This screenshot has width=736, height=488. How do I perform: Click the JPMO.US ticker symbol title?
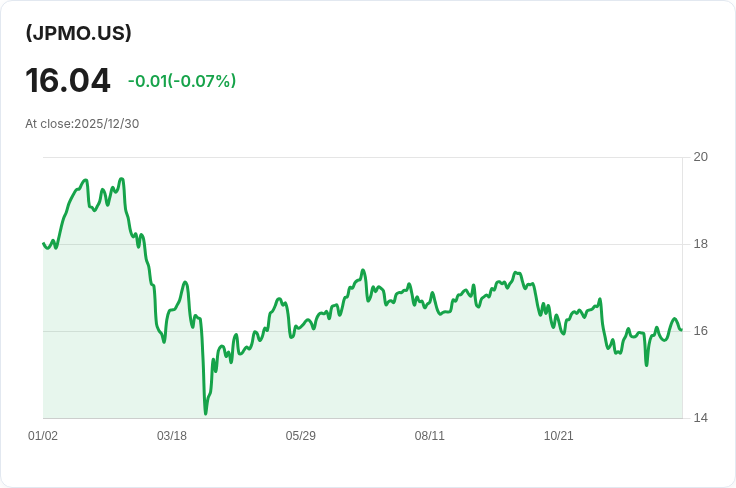79,33
